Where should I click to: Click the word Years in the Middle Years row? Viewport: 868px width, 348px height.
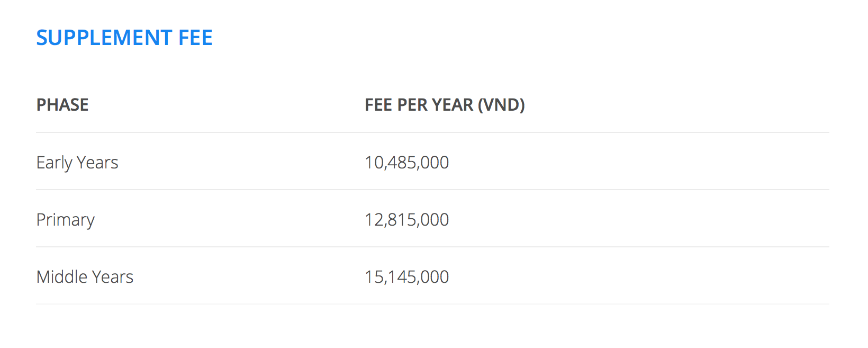click(113, 277)
